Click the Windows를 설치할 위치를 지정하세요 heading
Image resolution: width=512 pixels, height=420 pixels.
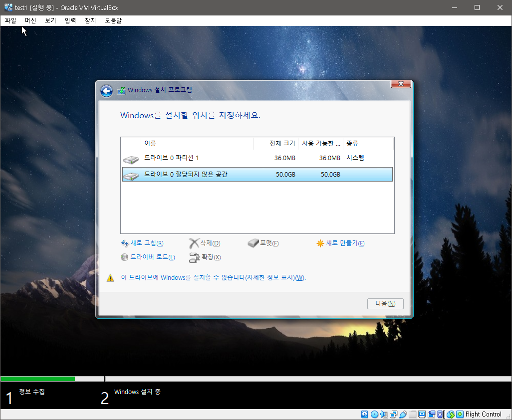(190, 115)
